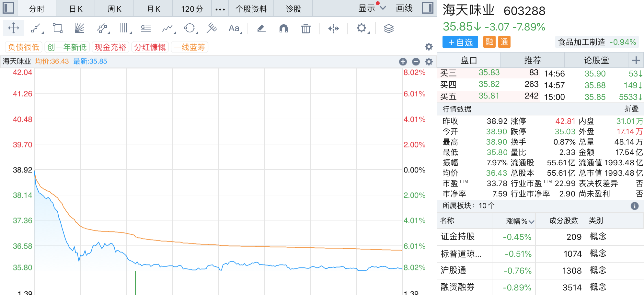Click the zoom-in plus icon on chart
The image size is (644, 295).
[403, 62]
